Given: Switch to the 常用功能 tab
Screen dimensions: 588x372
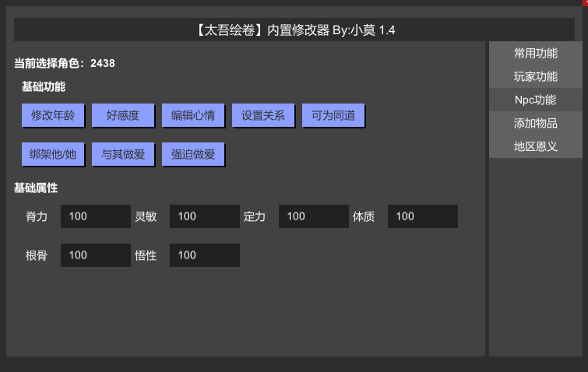Looking at the screenshot, I should (x=536, y=53).
